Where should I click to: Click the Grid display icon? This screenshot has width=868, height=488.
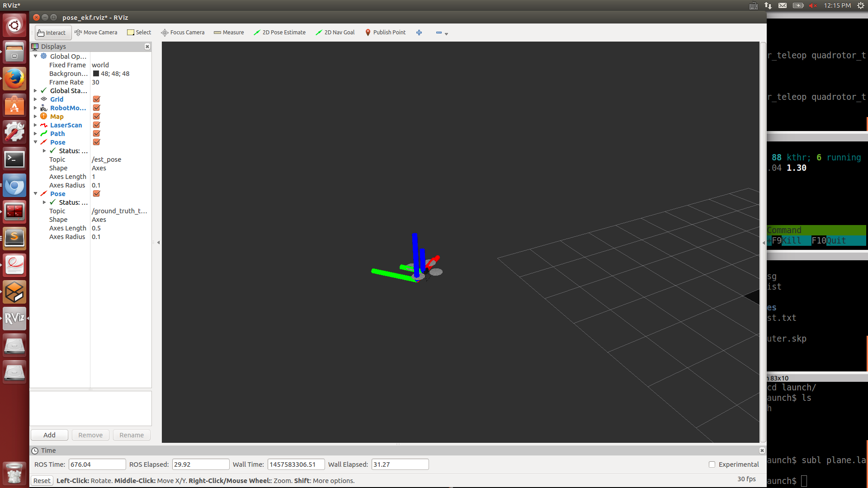(44, 99)
